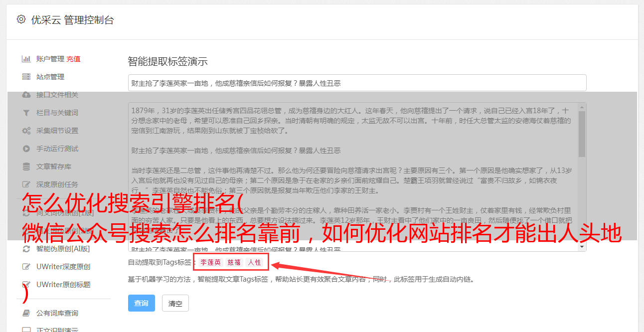
Task: Click the article title input field
Action: coord(357,83)
